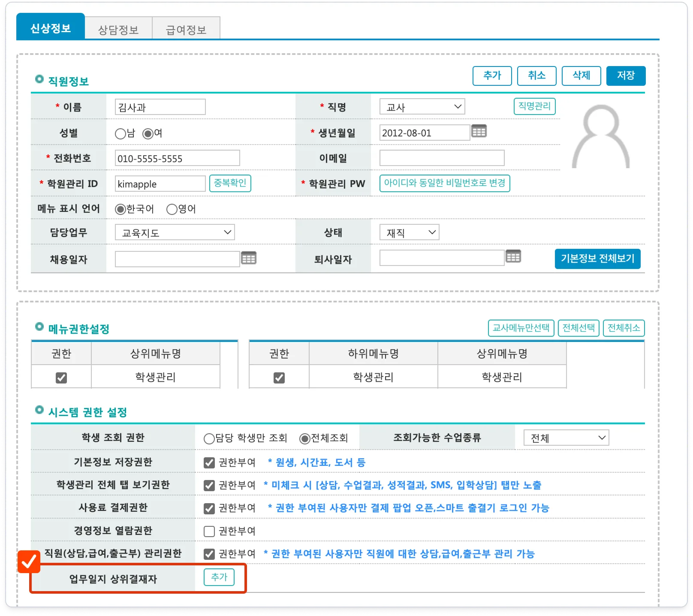Open the 직명 dropdown showing 교사

[422, 107]
